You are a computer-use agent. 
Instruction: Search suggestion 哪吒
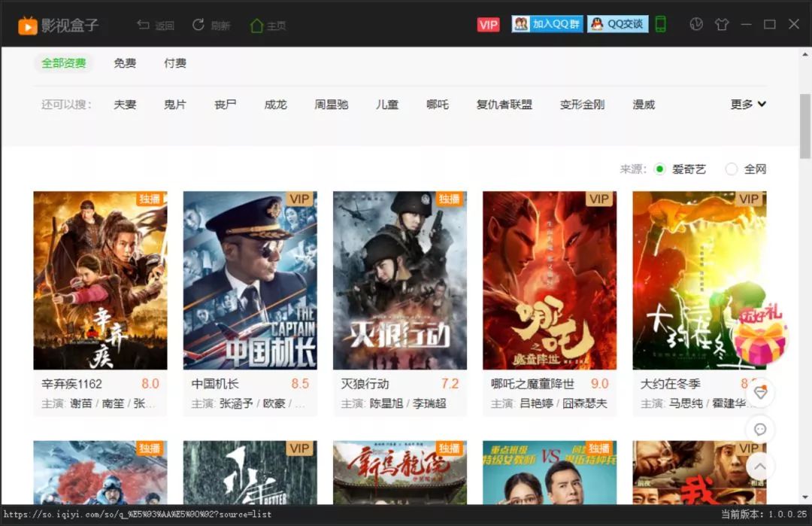[x=438, y=105]
